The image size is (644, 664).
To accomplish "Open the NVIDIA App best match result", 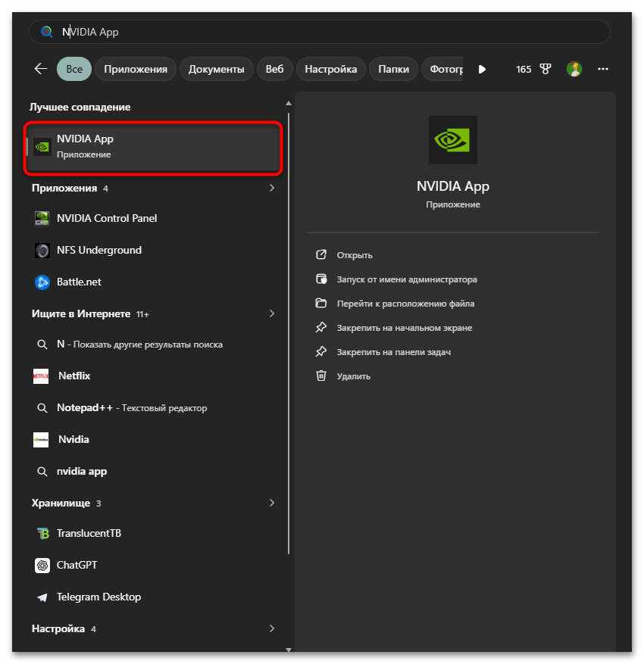I will point(153,147).
